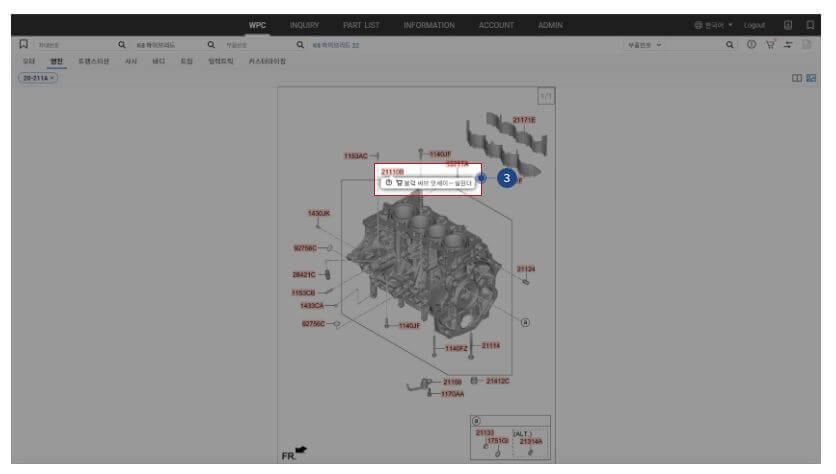Viewport: 836px width, 474px height.
Task: Click into the second search input field
Action: coord(169,45)
